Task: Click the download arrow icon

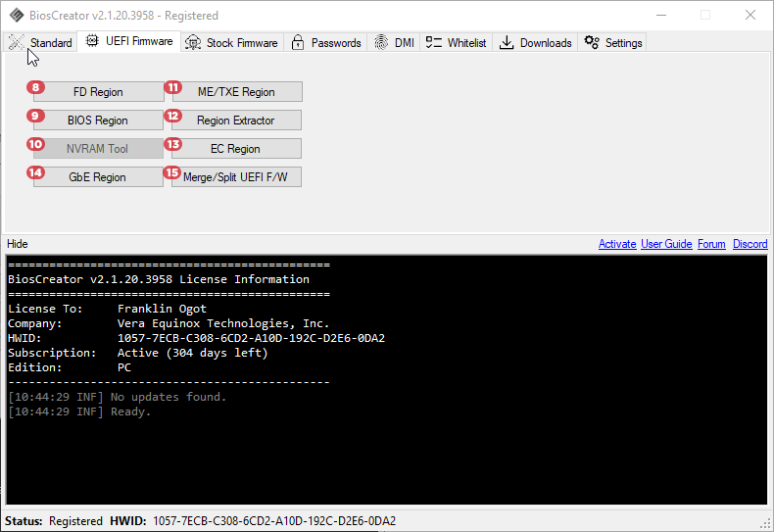Action: click(x=507, y=43)
